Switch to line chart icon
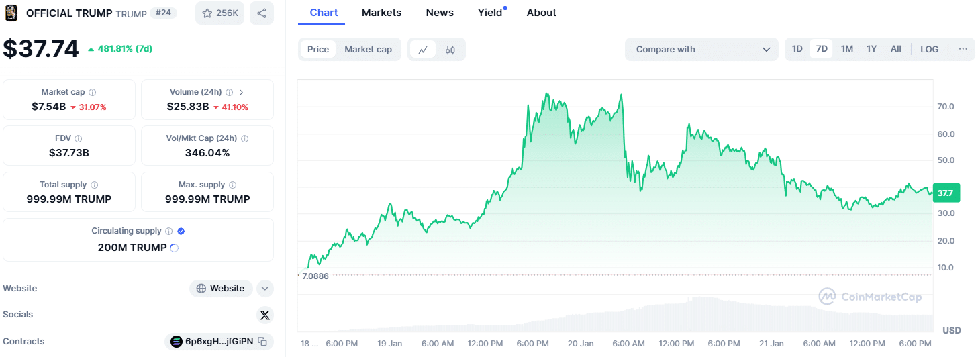This screenshot has height=357, width=980. [423, 50]
